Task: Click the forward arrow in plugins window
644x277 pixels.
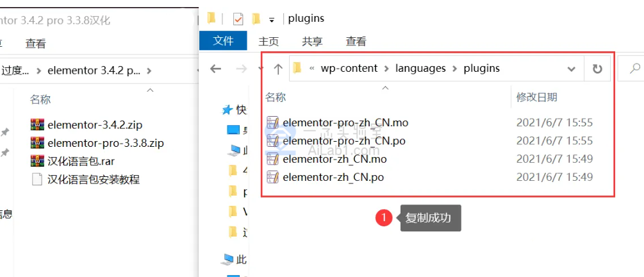Action: [x=242, y=69]
